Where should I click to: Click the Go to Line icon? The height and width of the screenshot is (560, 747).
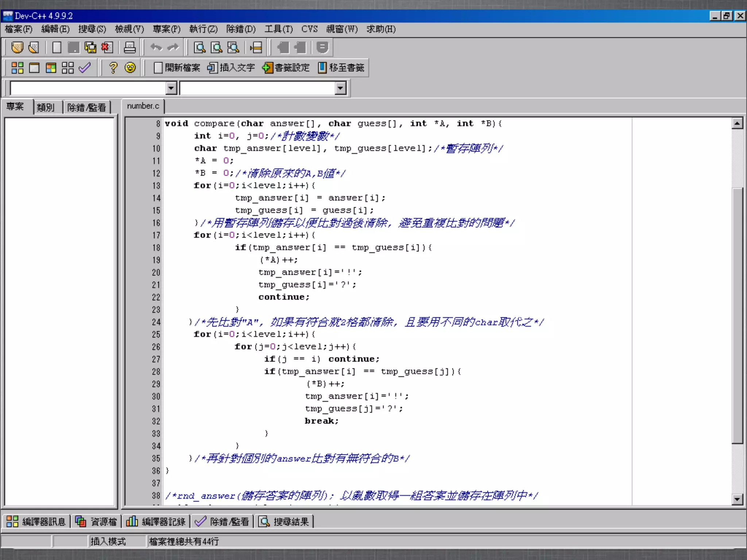click(256, 47)
